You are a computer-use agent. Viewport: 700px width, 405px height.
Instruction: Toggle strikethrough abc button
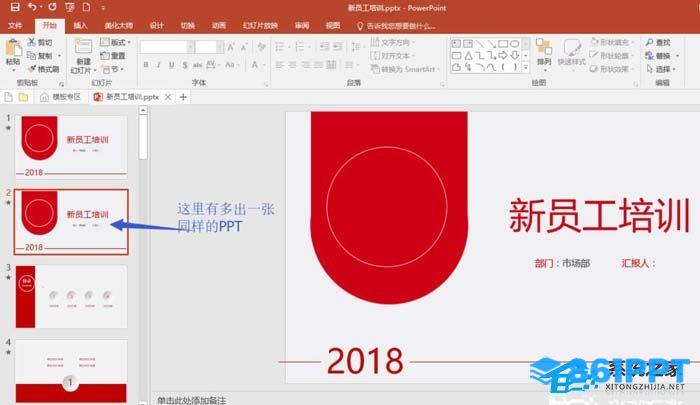(197, 65)
